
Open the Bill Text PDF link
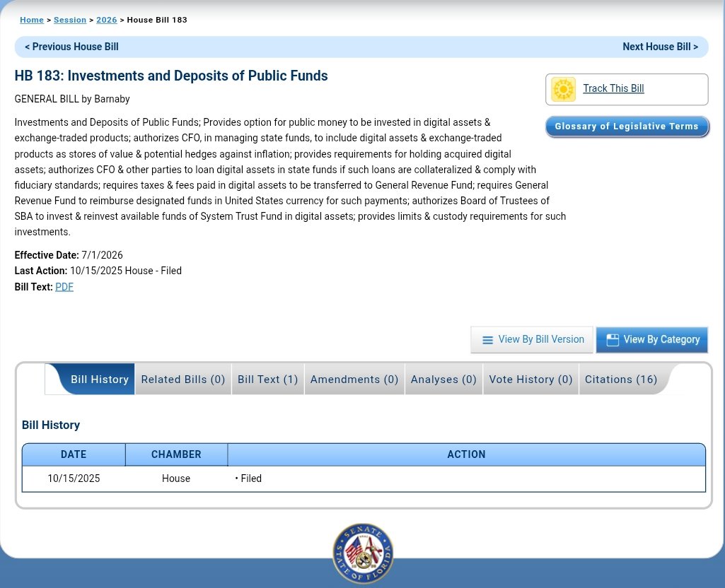click(x=64, y=287)
